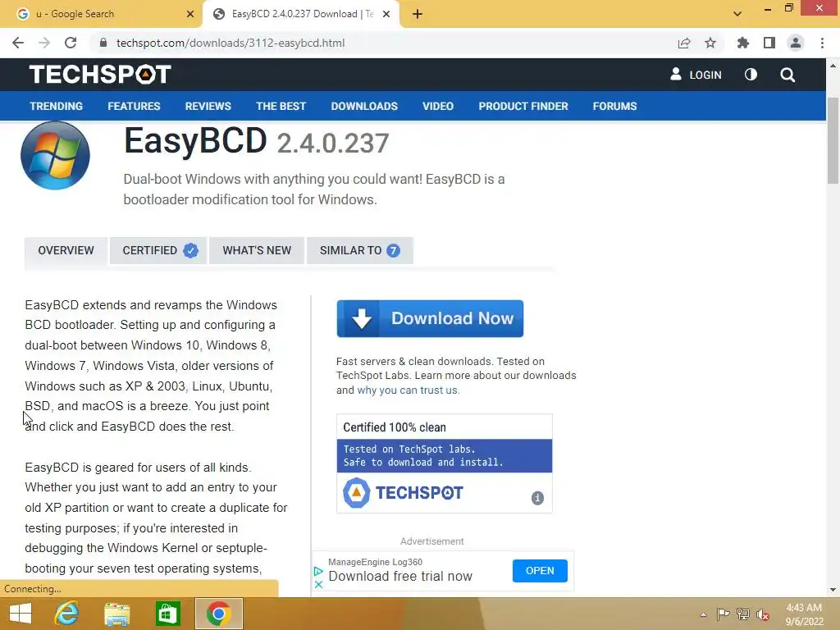
Task: Click the muted volume tray icon
Action: (x=763, y=614)
